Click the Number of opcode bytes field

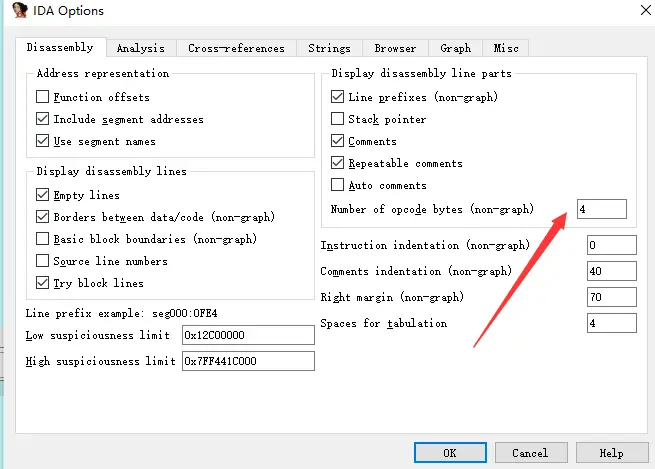point(602,209)
